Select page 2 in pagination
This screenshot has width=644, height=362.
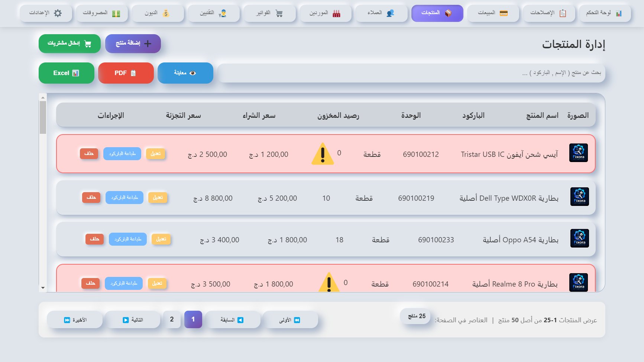(172, 319)
